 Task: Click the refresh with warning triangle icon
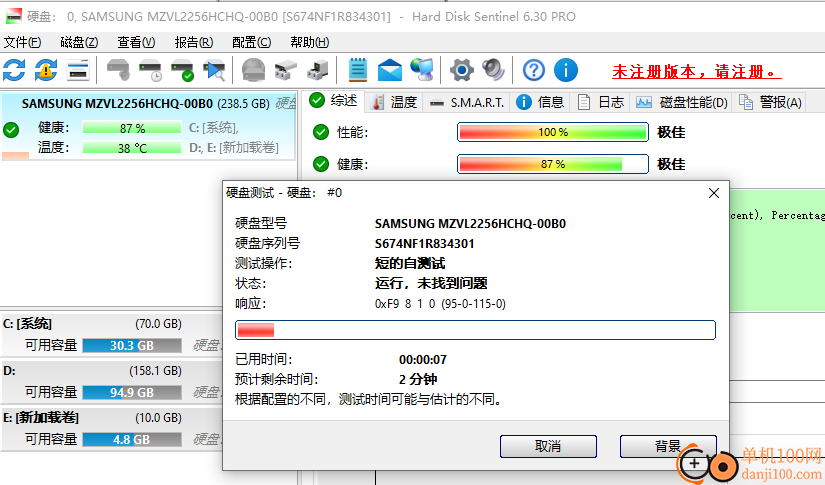pos(46,70)
